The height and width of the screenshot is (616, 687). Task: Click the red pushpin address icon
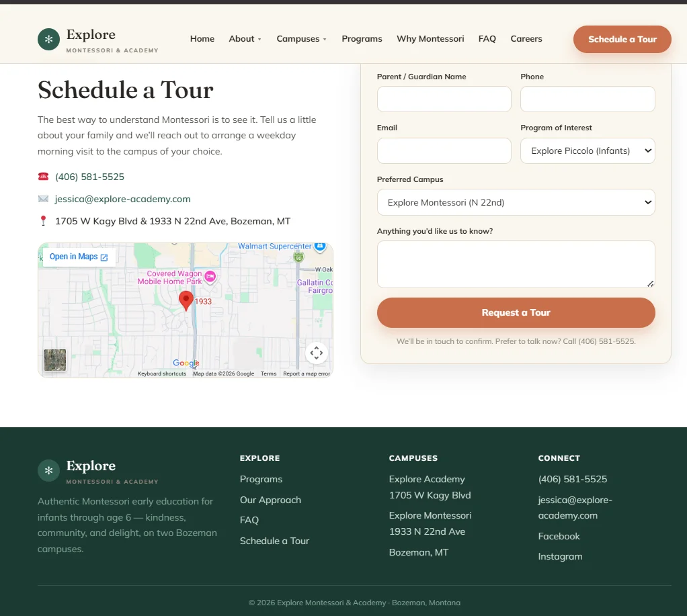pos(43,220)
